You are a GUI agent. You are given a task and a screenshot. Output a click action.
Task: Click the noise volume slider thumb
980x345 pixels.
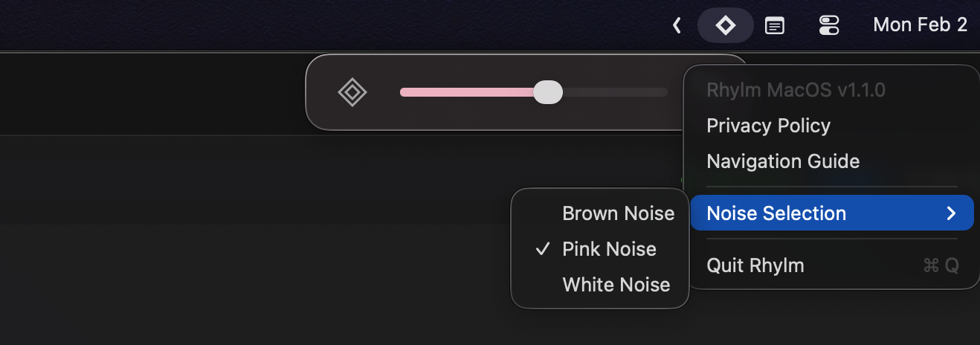(548, 92)
